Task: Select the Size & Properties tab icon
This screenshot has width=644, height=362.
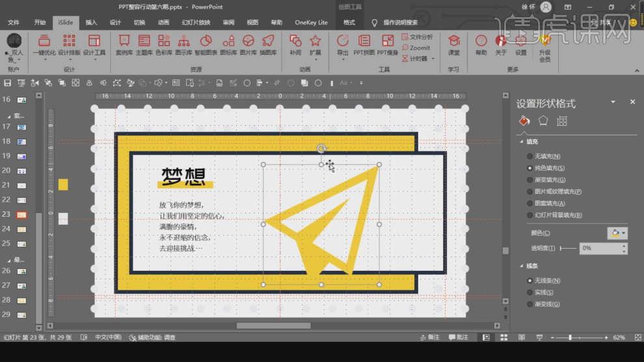Action: [562, 121]
